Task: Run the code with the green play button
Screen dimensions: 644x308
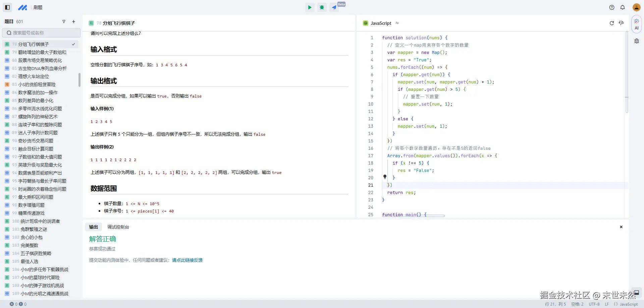Action: [x=310, y=7]
